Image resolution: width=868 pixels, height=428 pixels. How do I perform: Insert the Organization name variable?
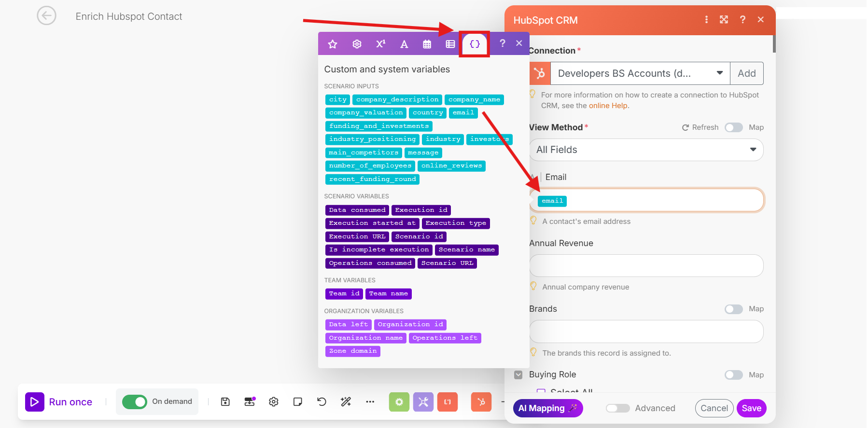coord(366,338)
